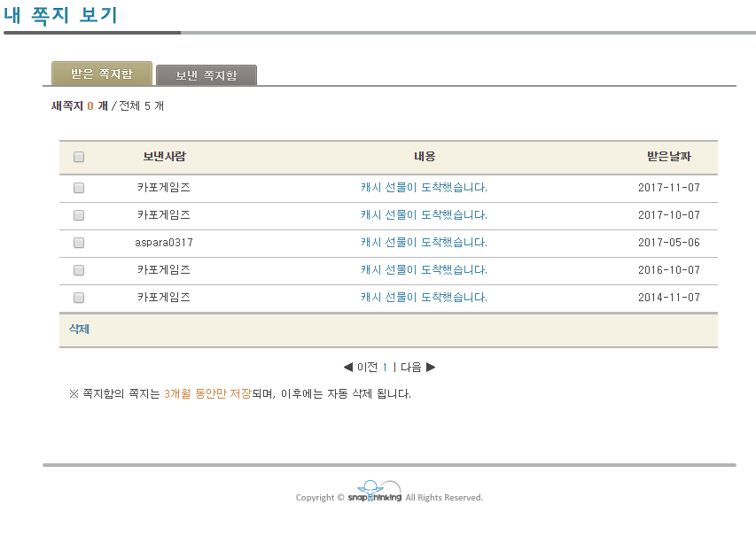Open the cash gift message dated 2017-11-07
The image size is (756, 559).
pyautogui.click(x=424, y=188)
